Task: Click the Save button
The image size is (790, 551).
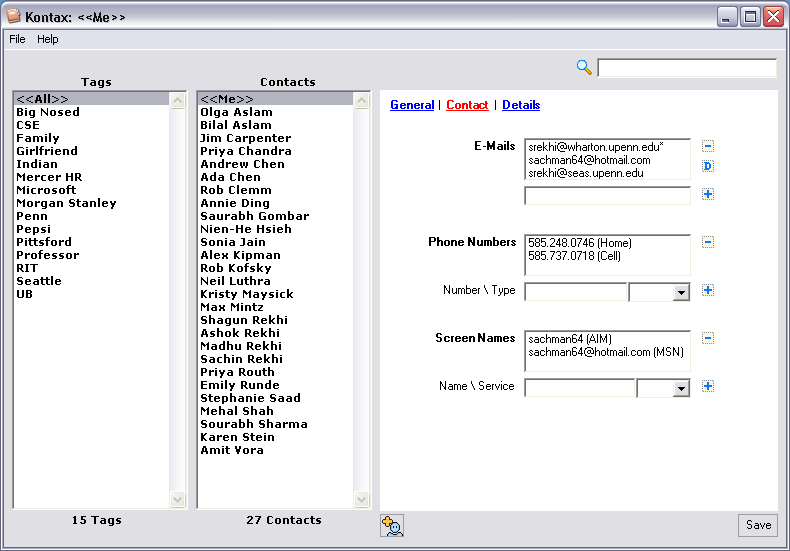Action: pyautogui.click(x=758, y=525)
